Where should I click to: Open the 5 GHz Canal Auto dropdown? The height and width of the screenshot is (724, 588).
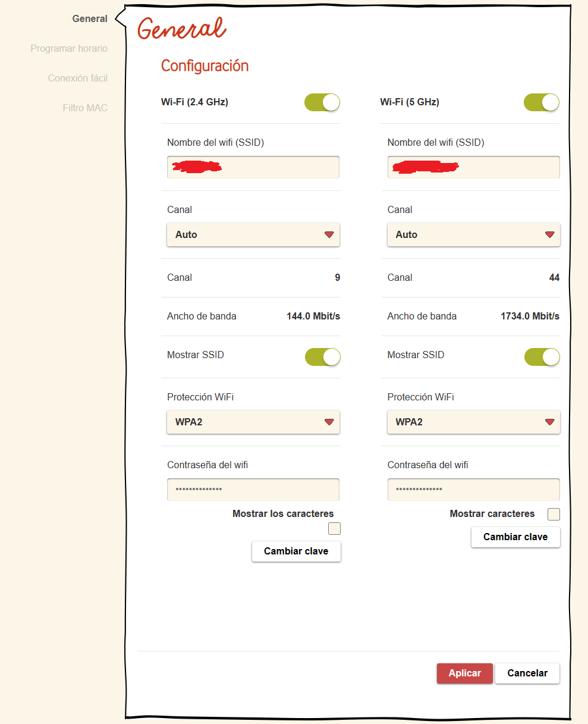click(474, 234)
